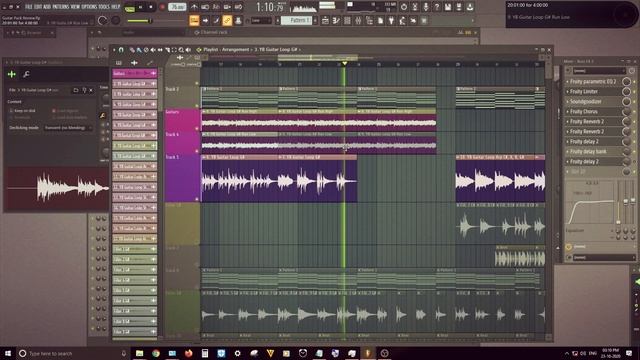Click the main volume knob in toolbar
Viewport: 640px width, 360px height.
coord(102,20)
